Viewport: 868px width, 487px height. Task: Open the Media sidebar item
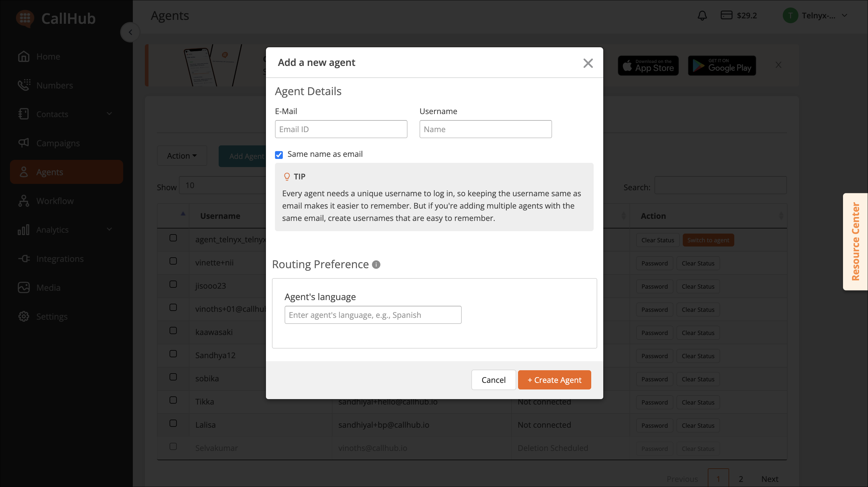click(66, 288)
